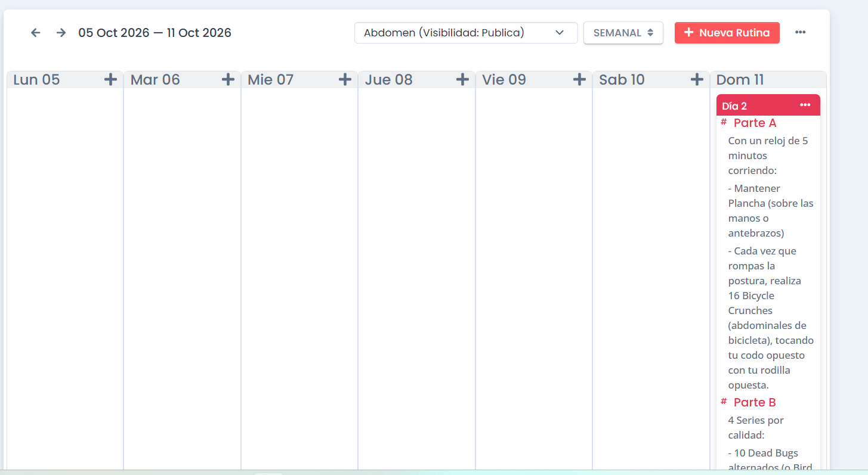Go to the next week arrow
This screenshot has width=868, height=475.
click(x=61, y=33)
